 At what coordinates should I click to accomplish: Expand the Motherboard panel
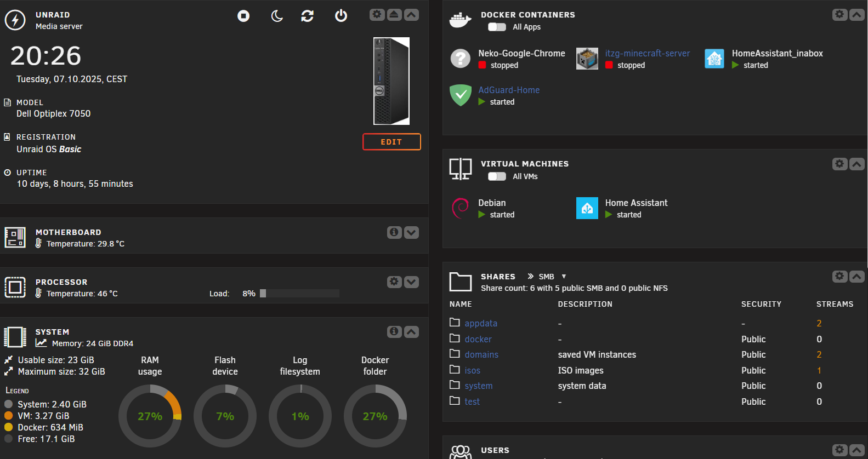pos(411,232)
